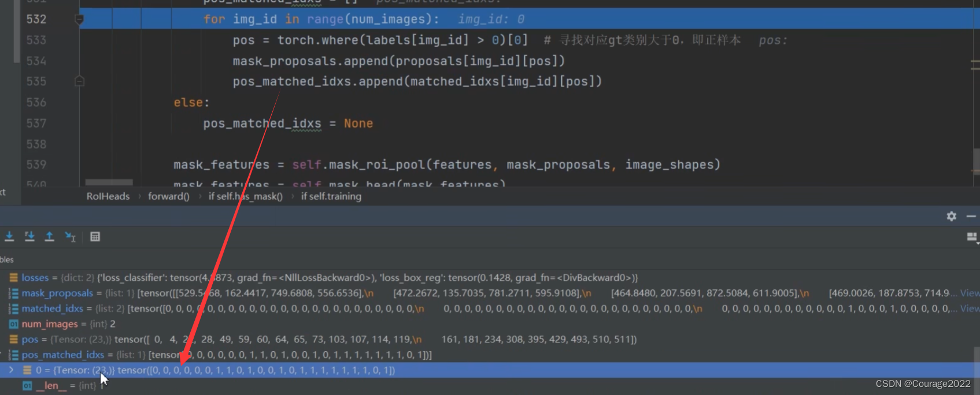This screenshot has height=395, width=980.
Task: Click the fold marker on line 535
Action: (x=80, y=81)
